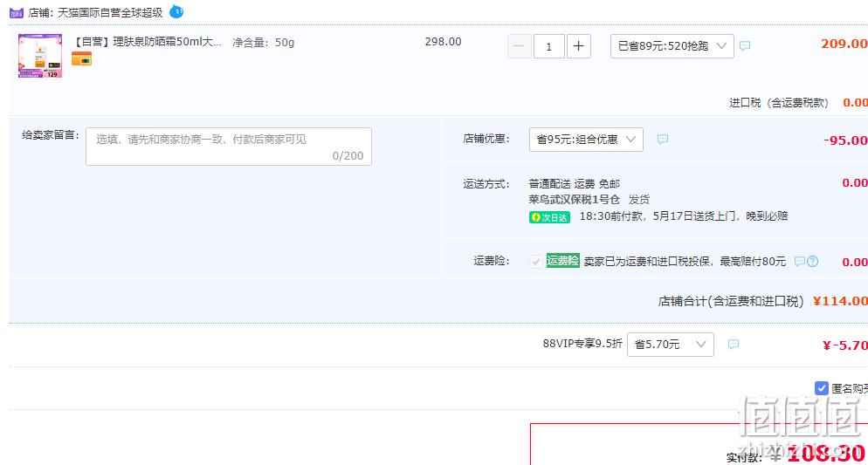Click comment icon beside 组合优惠 dropdown

coord(663,140)
